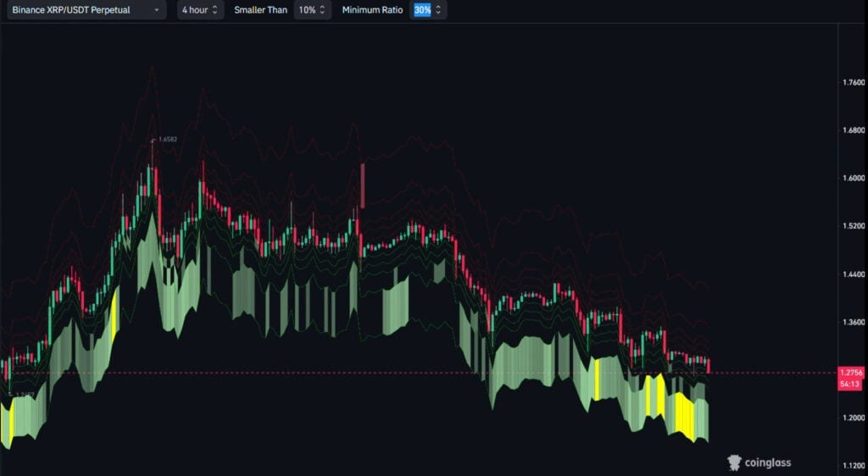This screenshot has width=868, height=476.
Task: Click the 1.6800 price axis label
Action: [853, 130]
